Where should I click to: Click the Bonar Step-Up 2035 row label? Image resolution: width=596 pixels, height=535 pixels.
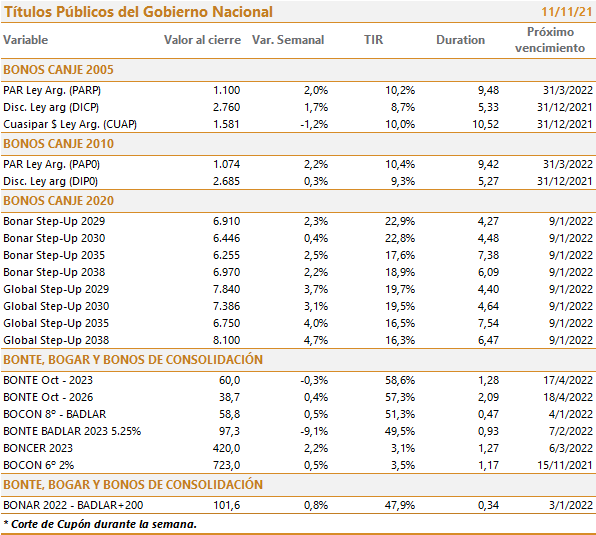pyautogui.click(x=54, y=255)
